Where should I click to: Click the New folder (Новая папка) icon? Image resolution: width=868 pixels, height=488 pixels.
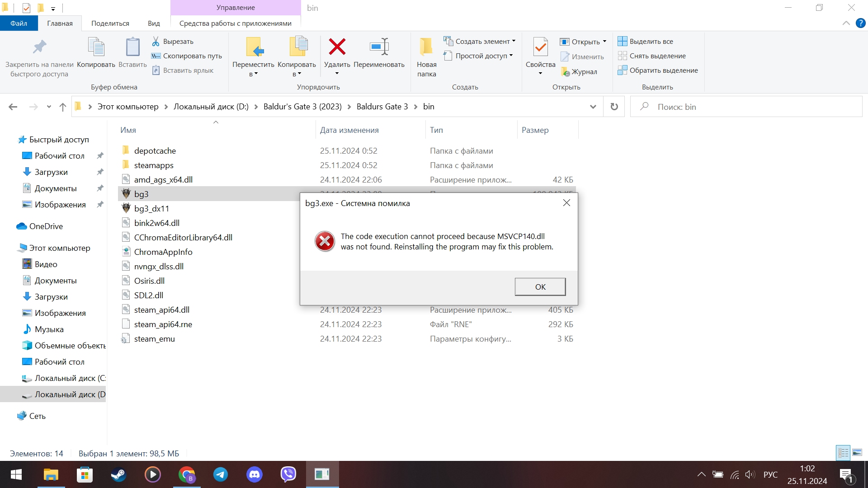[426, 47]
